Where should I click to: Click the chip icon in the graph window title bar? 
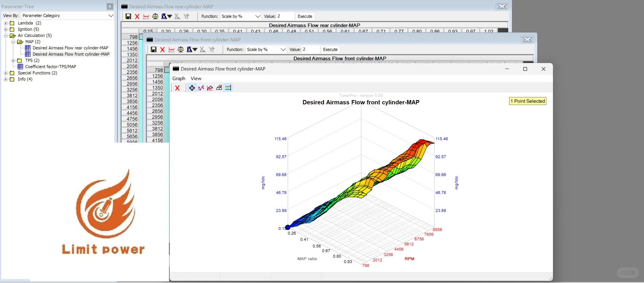point(176,69)
